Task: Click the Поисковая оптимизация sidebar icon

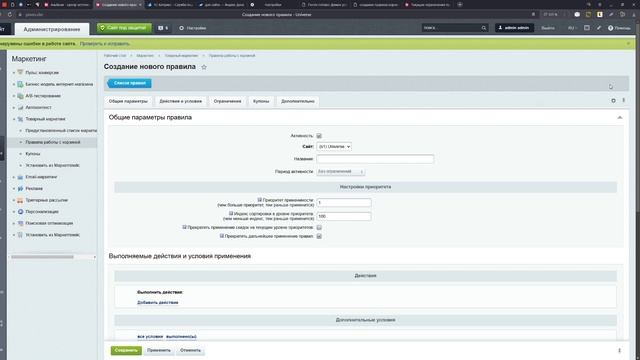Action: coord(20,223)
